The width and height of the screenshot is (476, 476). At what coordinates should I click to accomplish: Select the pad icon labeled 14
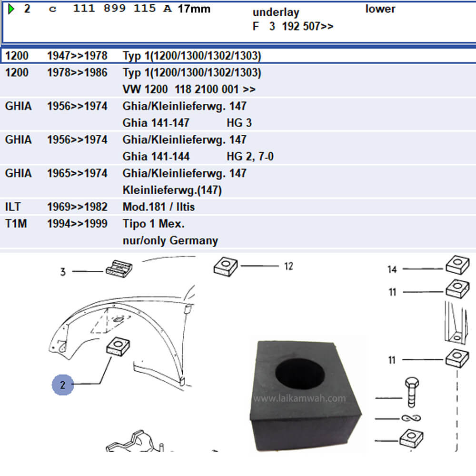(x=457, y=266)
